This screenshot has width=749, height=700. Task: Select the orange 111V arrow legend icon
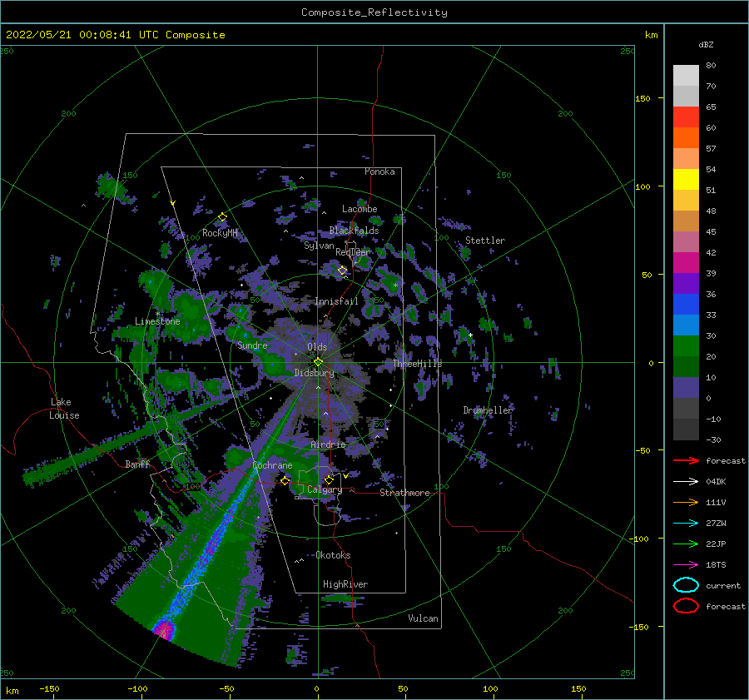click(x=686, y=502)
